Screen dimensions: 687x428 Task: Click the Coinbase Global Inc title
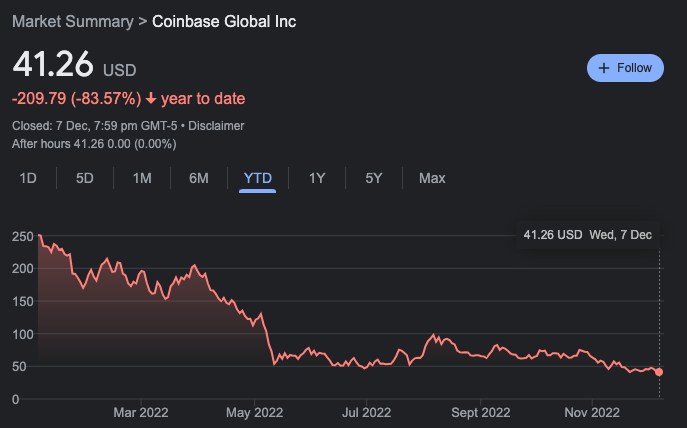tap(224, 21)
